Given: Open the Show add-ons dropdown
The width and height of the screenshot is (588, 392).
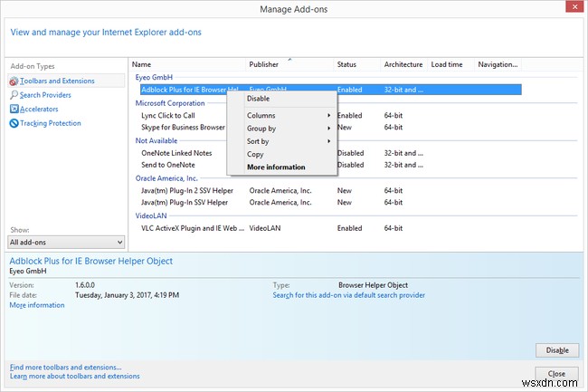Looking at the screenshot, I should click(66, 243).
